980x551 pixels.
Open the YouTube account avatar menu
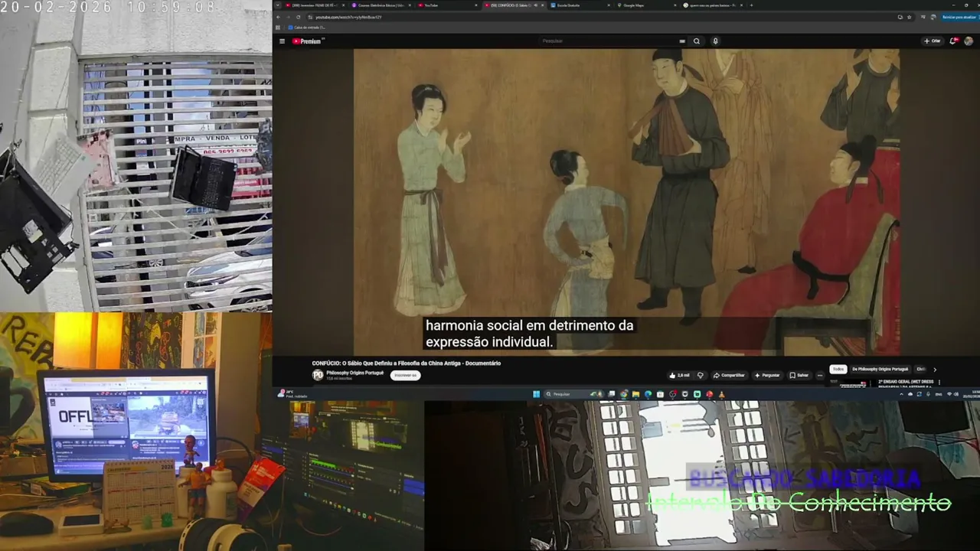coord(969,41)
